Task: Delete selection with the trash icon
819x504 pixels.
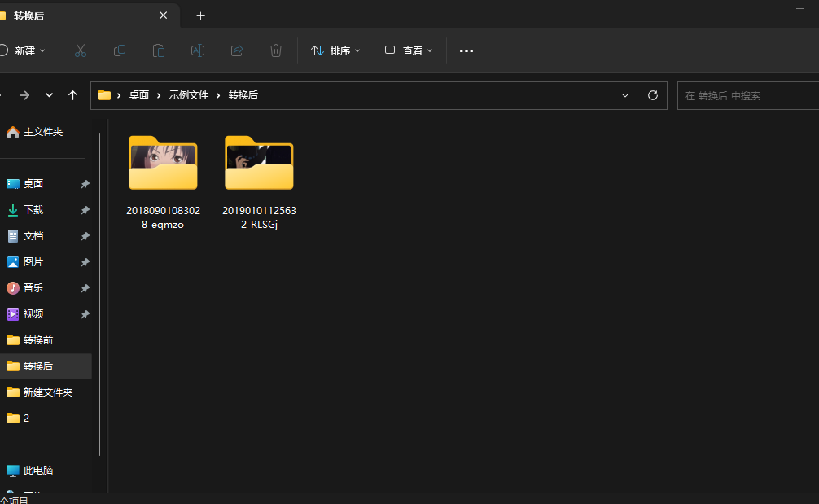Action: click(x=276, y=50)
